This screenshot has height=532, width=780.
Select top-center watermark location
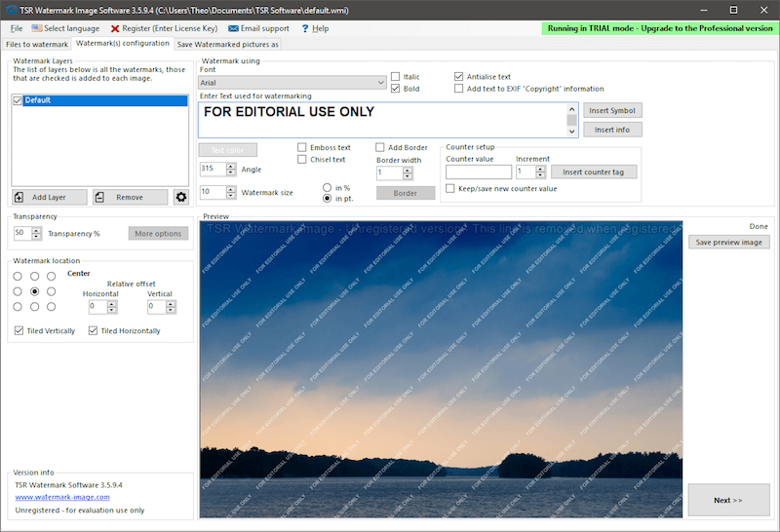pos(35,276)
